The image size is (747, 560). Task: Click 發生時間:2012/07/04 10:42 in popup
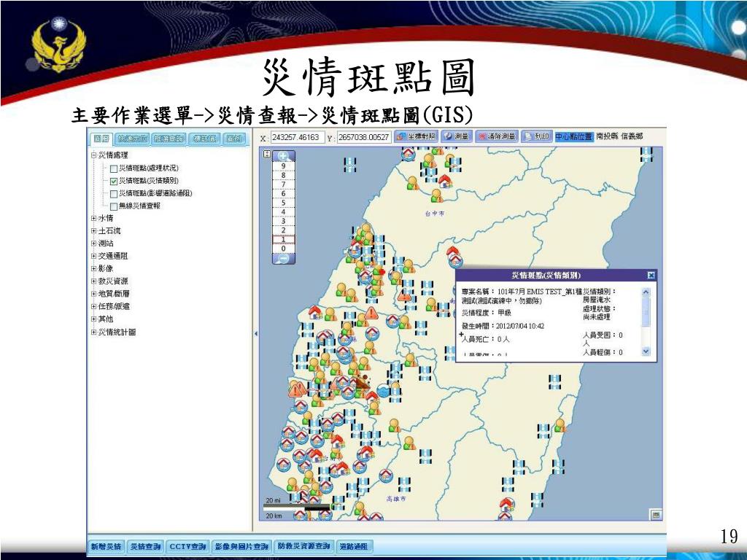(503, 326)
